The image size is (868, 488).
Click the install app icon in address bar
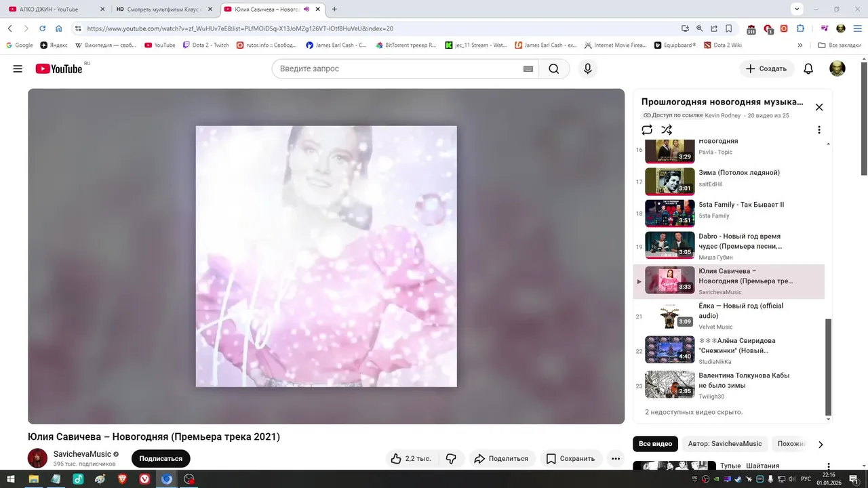(x=685, y=28)
